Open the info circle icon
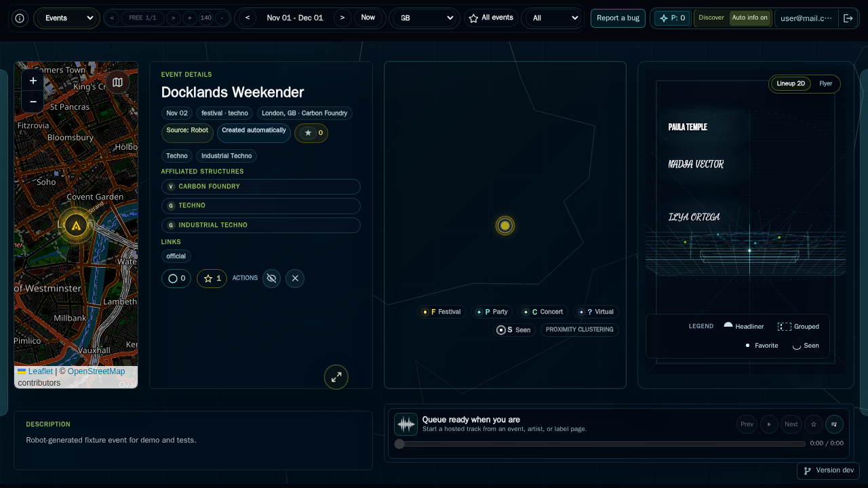868x488 pixels. pyautogui.click(x=20, y=18)
